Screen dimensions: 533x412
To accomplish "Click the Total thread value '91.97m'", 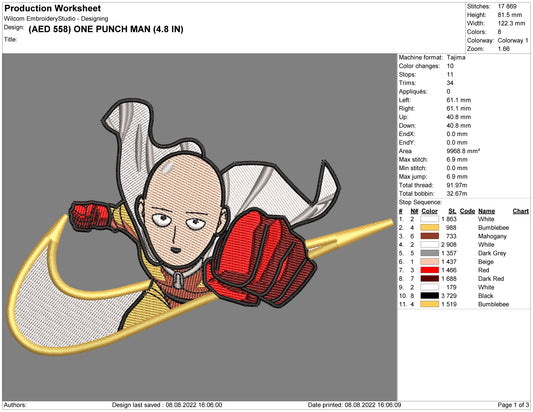I will coord(457,185).
